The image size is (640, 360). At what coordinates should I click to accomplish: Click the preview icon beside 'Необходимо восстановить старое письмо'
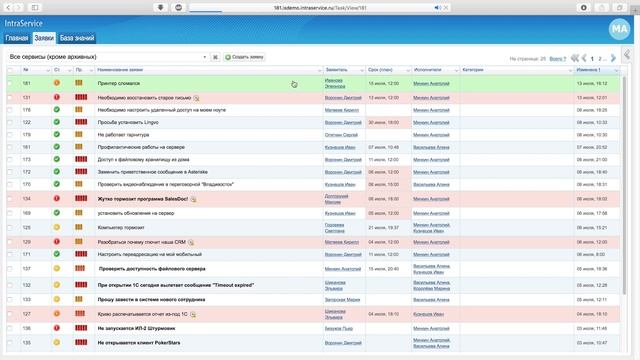[x=196, y=98]
